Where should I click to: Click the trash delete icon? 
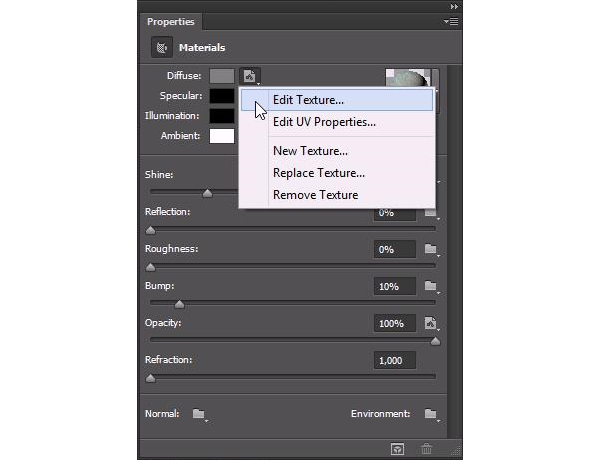click(x=427, y=451)
